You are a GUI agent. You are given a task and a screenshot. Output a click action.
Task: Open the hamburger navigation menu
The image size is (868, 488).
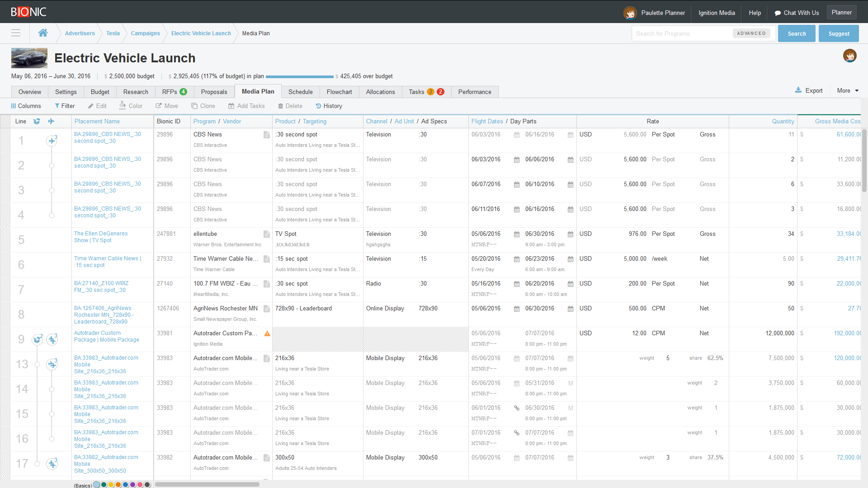[16, 33]
